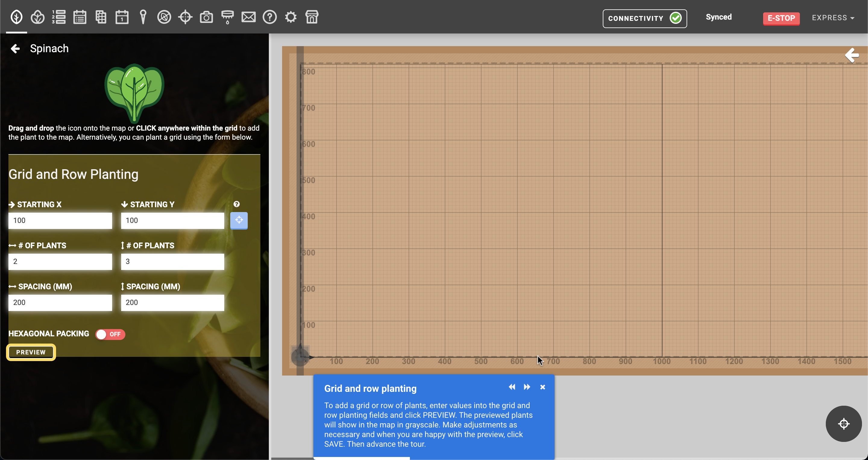Viewport: 868px width, 460px height.
Task: Show the Starting coordinates help tooltip
Action: click(x=237, y=204)
